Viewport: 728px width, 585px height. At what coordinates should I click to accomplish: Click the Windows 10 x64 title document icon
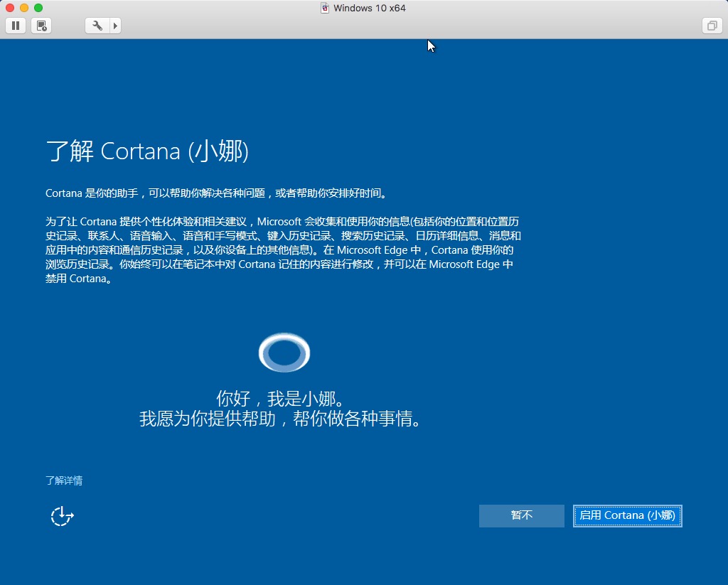click(325, 8)
